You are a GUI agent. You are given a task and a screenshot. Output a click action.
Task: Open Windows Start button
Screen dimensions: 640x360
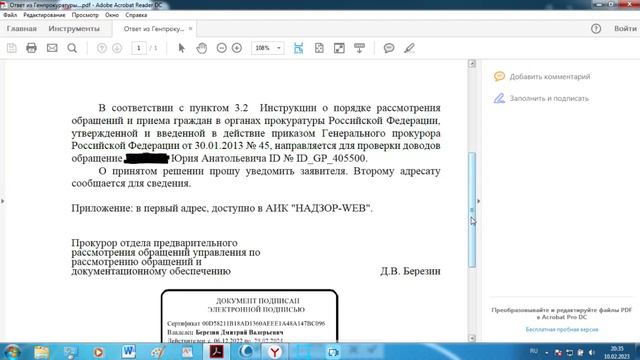click(12, 352)
